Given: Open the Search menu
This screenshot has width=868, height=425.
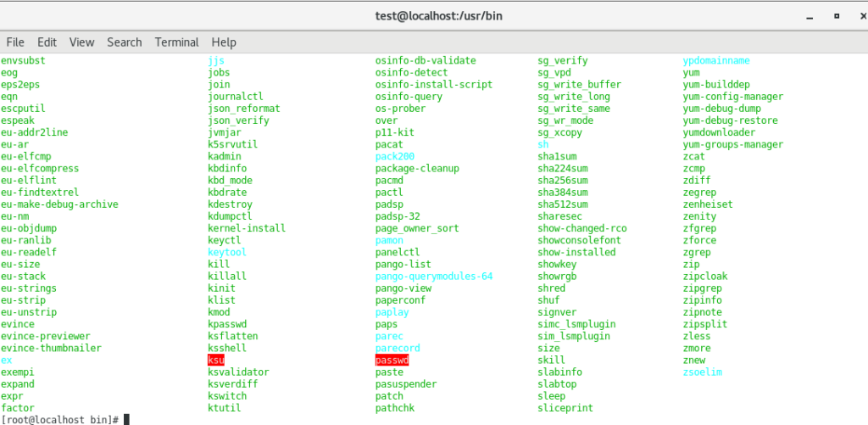Looking at the screenshot, I should (125, 42).
